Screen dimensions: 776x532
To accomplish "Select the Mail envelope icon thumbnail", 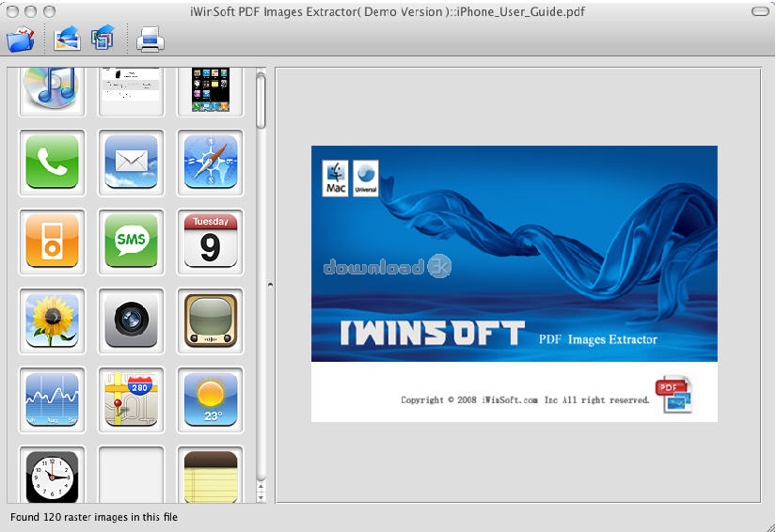I will pyautogui.click(x=131, y=163).
